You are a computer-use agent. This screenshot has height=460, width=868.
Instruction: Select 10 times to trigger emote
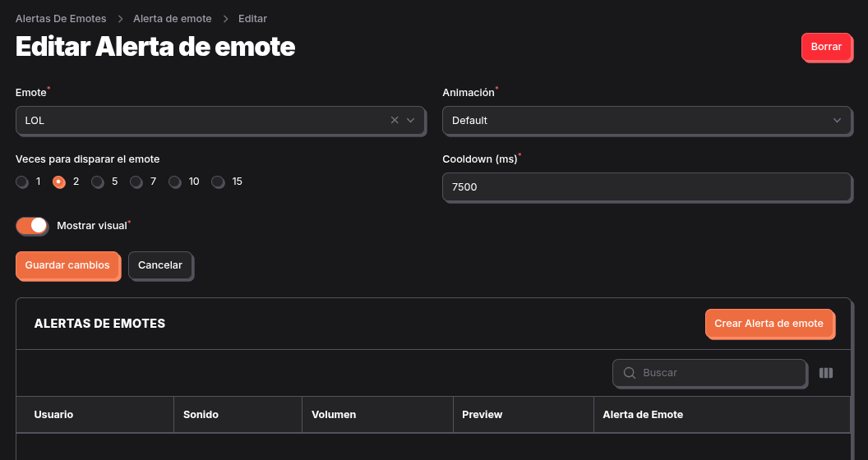tap(175, 182)
